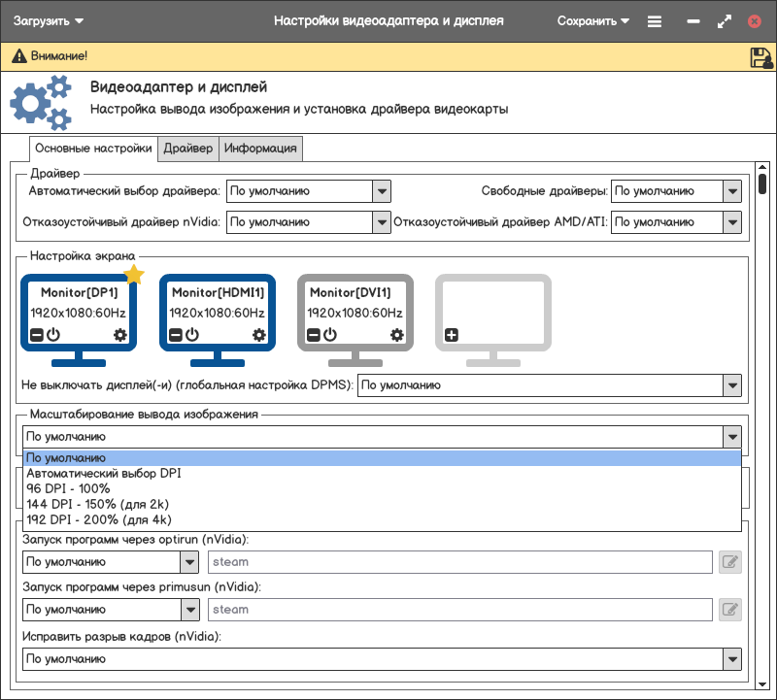This screenshot has height=700, width=777.
Task: Open the AMD/ATI failsafe driver dropdown
Action: click(732, 222)
